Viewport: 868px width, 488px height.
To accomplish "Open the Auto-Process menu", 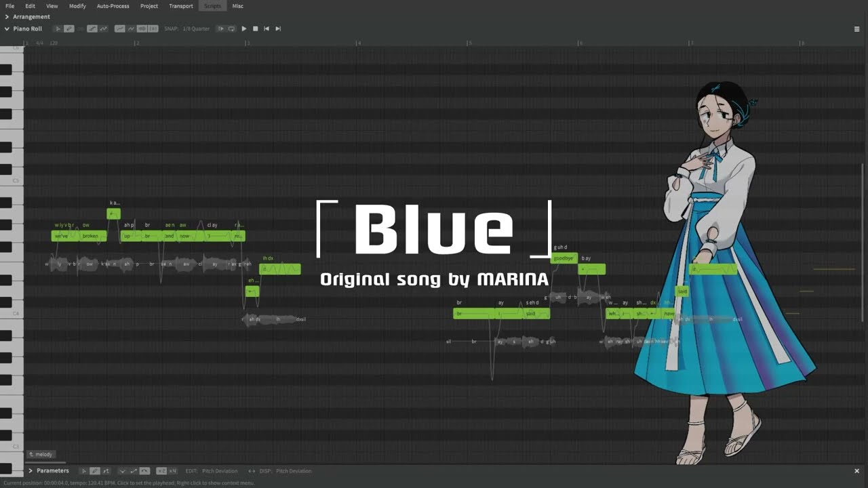I will (113, 6).
